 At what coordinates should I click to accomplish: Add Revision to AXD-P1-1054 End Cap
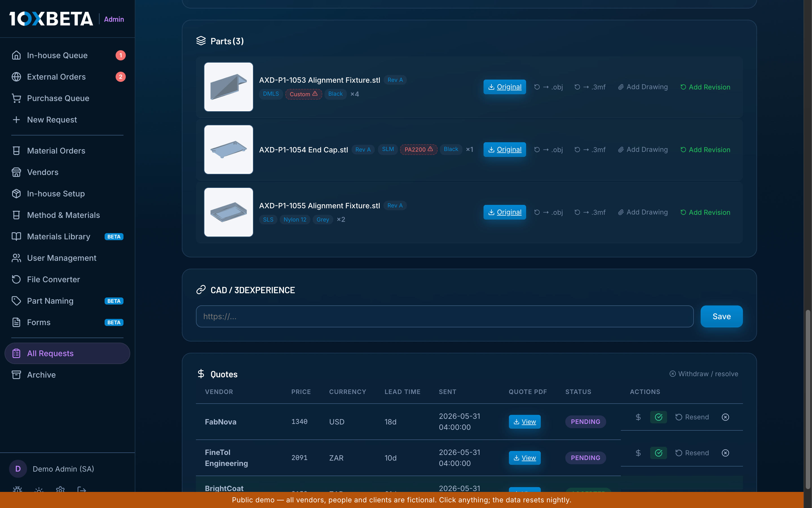(705, 150)
